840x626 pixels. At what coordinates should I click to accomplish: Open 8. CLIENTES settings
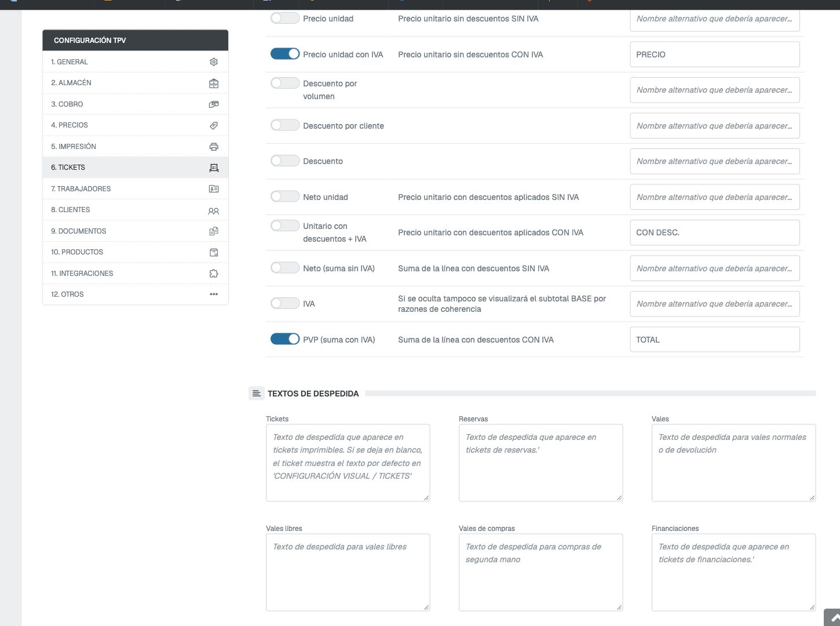pos(136,210)
